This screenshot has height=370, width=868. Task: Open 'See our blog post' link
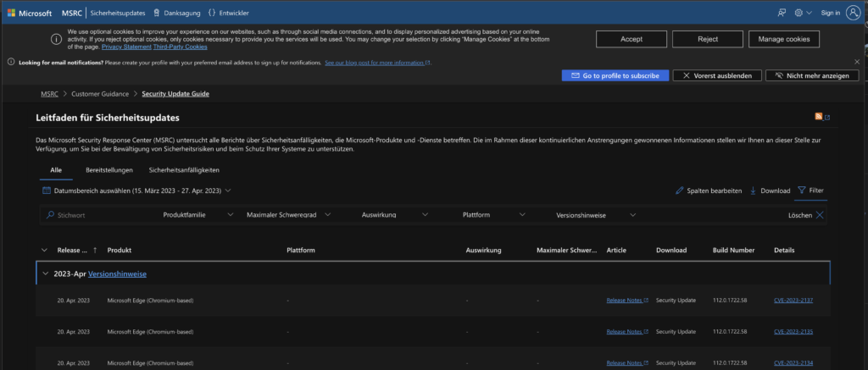377,63
